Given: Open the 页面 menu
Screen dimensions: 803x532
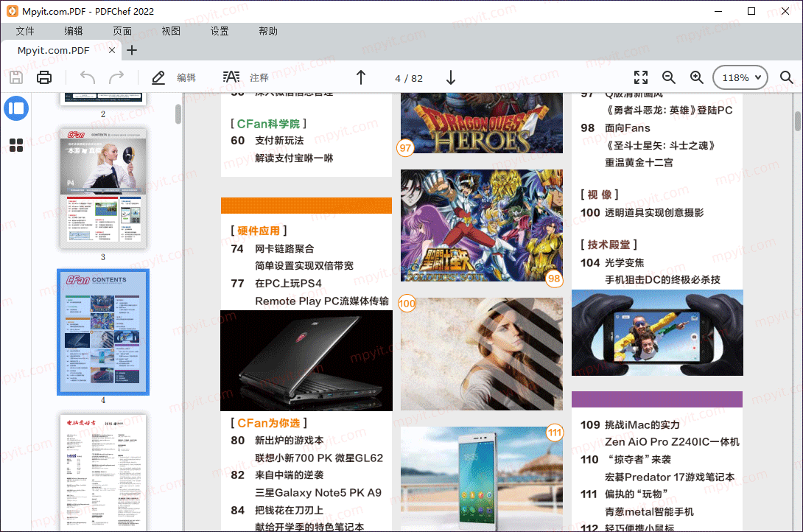Looking at the screenshot, I should pyautogui.click(x=122, y=31).
